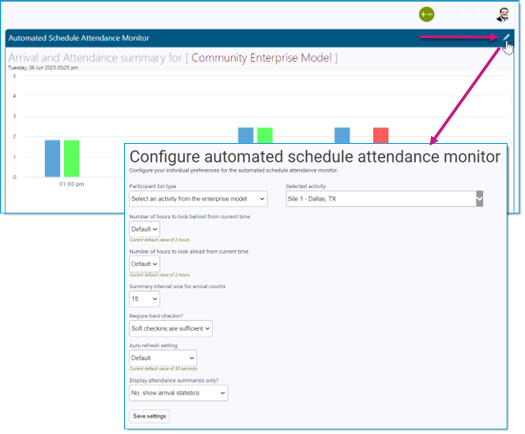This screenshot has height=434, width=525.
Task: Click the blue bar at 01:00 pm
Action: (53, 158)
